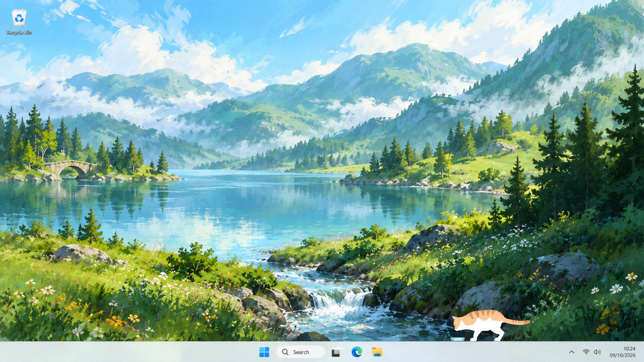Image resolution: width=644 pixels, height=362 pixels.
Task: Open the Windows Start menu
Action: 264,352
